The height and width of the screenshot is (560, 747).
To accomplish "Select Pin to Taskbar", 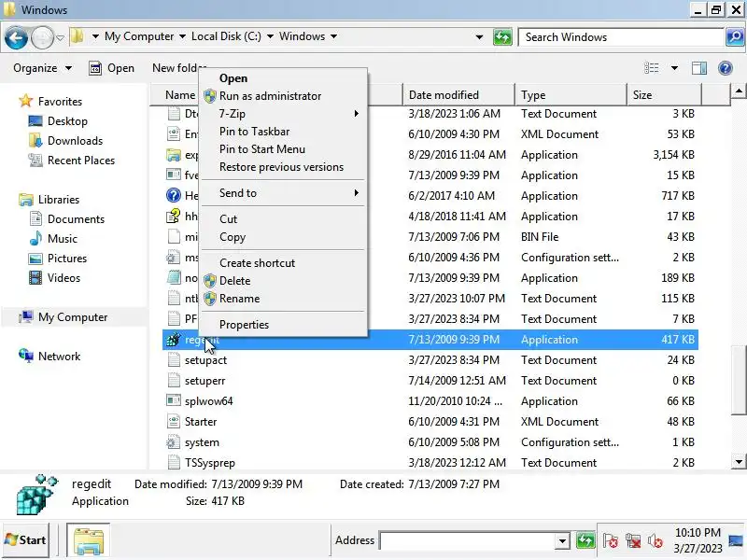I will coord(283,132).
